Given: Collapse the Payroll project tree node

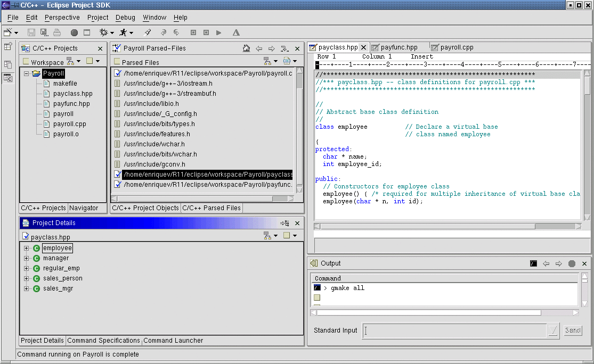Looking at the screenshot, I should tap(26, 73).
